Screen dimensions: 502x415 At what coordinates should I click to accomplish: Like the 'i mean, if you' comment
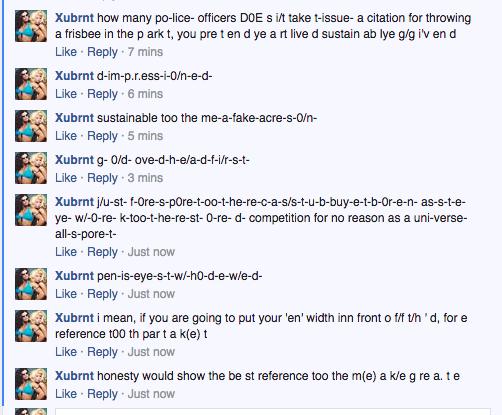[x=66, y=352]
